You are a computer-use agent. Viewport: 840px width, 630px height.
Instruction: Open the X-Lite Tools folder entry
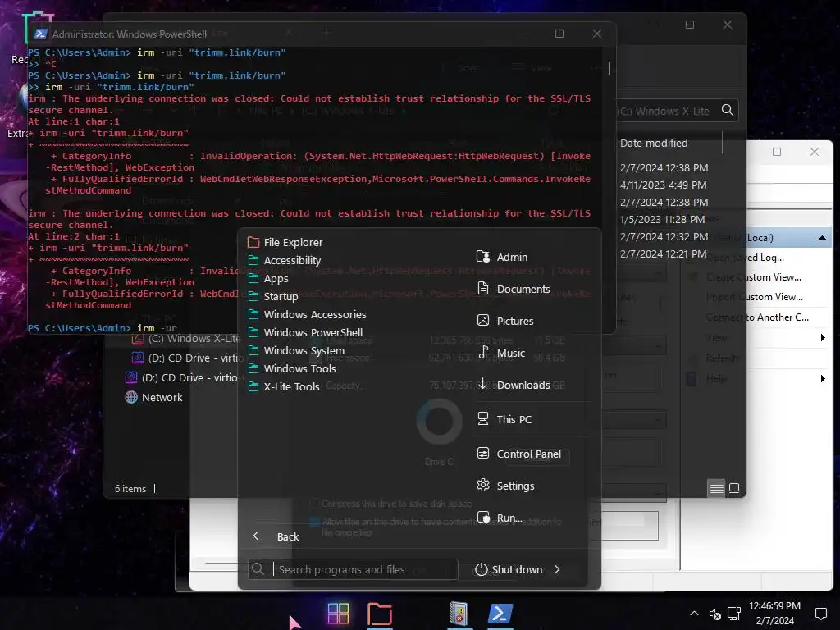284,387
